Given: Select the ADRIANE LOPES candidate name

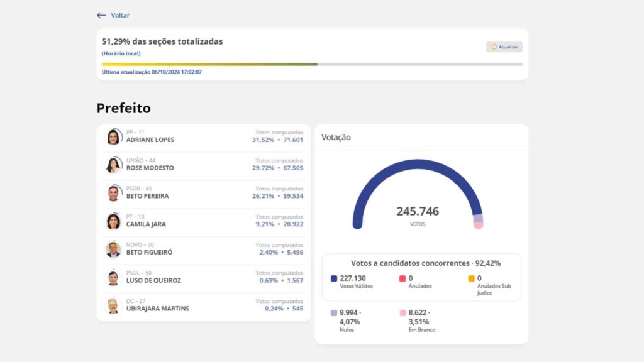Looking at the screenshot, I should click(x=150, y=140).
